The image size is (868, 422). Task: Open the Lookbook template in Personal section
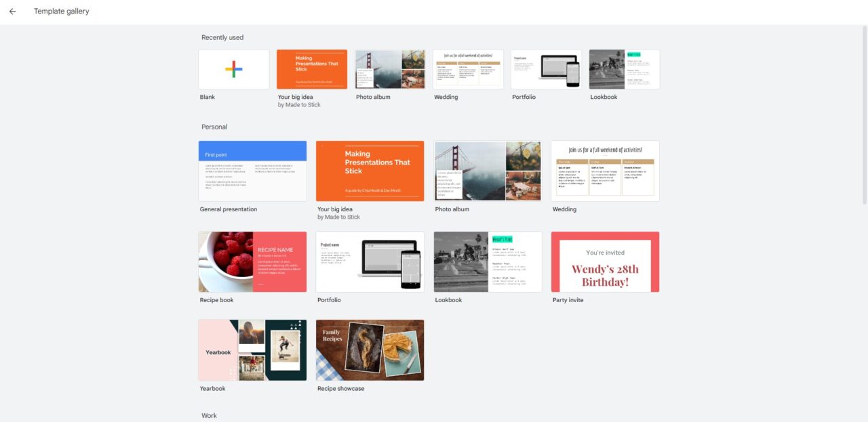pyautogui.click(x=487, y=261)
